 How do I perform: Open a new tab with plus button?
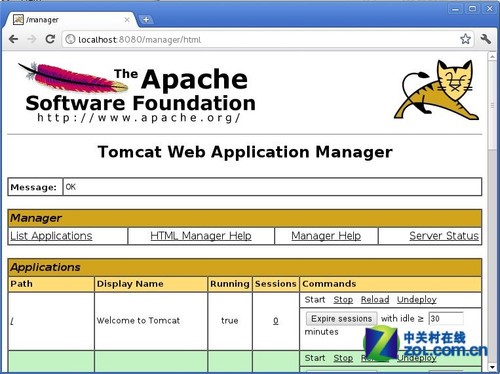pyautogui.click(x=146, y=20)
